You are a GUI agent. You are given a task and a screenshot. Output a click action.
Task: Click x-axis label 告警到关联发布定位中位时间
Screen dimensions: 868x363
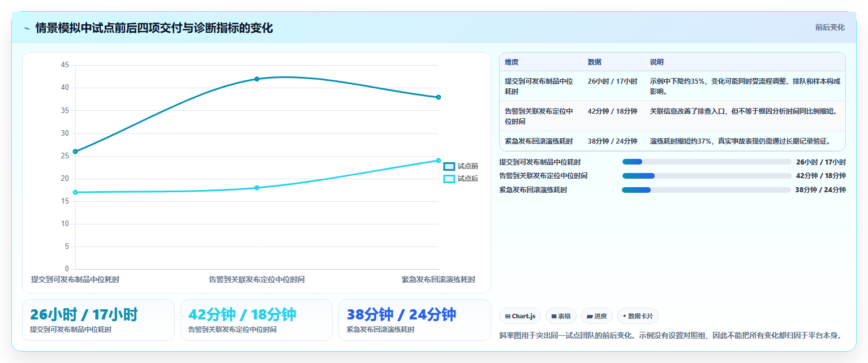[257, 279]
